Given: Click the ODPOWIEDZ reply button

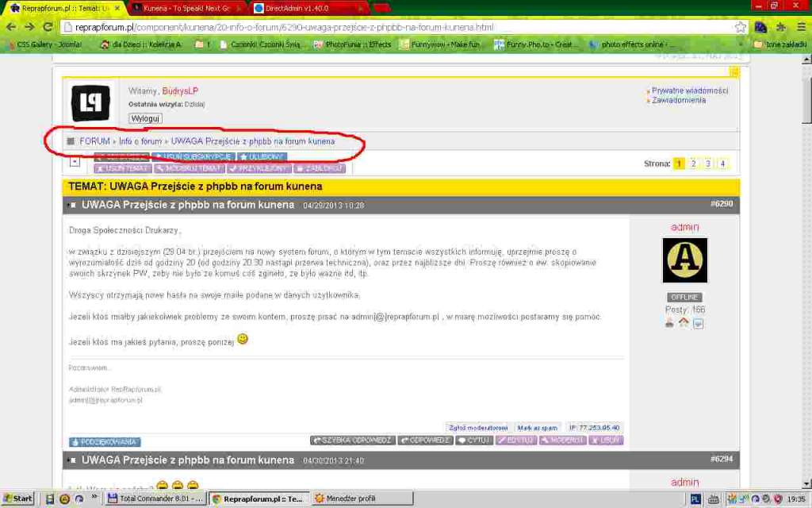Looking at the screenshot, I should click(x=425, y=440).
